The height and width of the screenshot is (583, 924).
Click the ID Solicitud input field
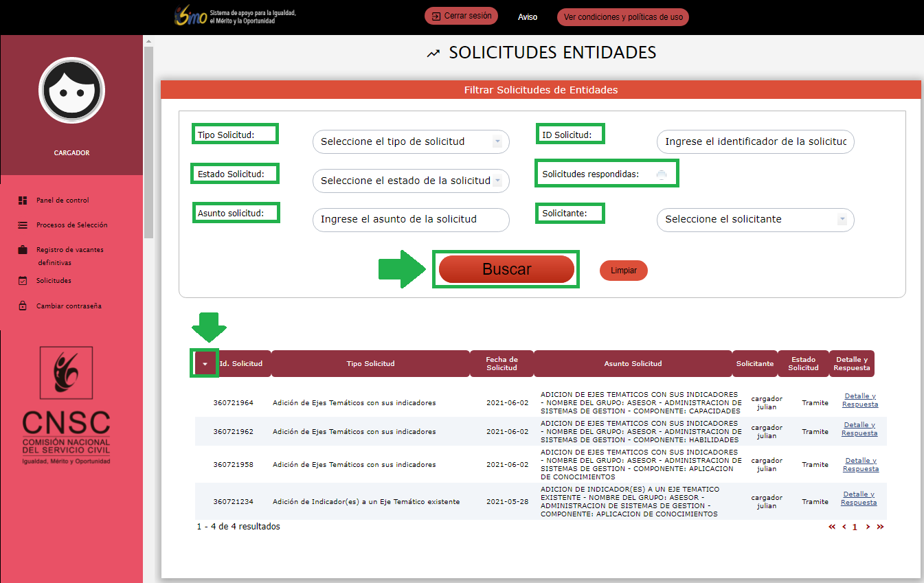(x=755, y=142)
